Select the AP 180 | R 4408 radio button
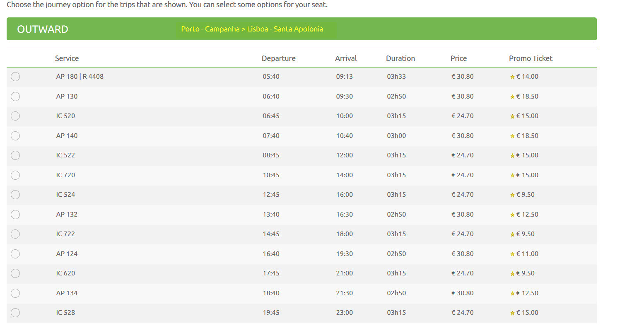Image resolution: width=644 pixels, height=333 pixels. tap(15, 77)
